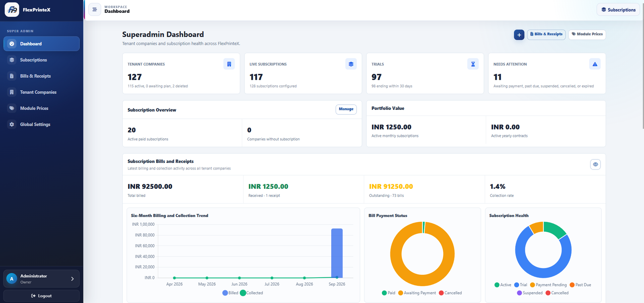Click the Tenant Companies building sidebar icon
The width and height of the screenshot is (644, 303).
point(12,92)
